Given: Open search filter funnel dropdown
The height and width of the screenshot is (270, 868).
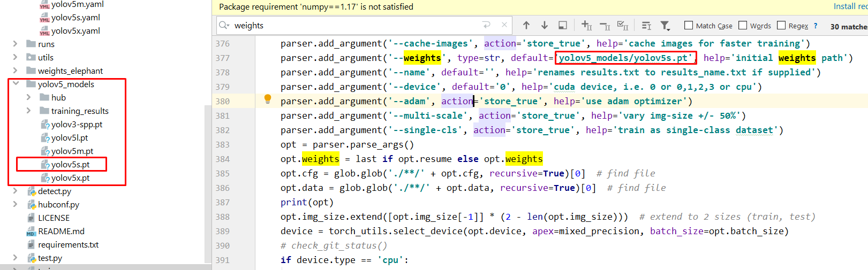Looking at the screenshot, I should (x=665, y=25).
